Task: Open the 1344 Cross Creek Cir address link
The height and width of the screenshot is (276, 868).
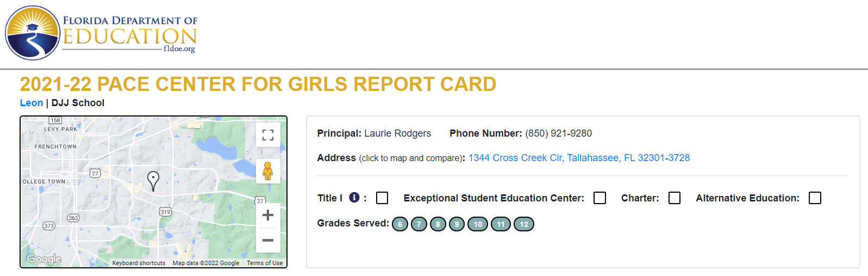Action: tap(579, 158)
